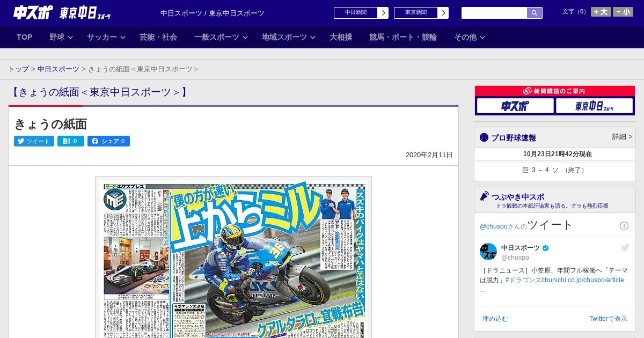Open the 東京新聞 link button
Image resolution: width=644 pixels, height=338 pixels.
(416, 13)
